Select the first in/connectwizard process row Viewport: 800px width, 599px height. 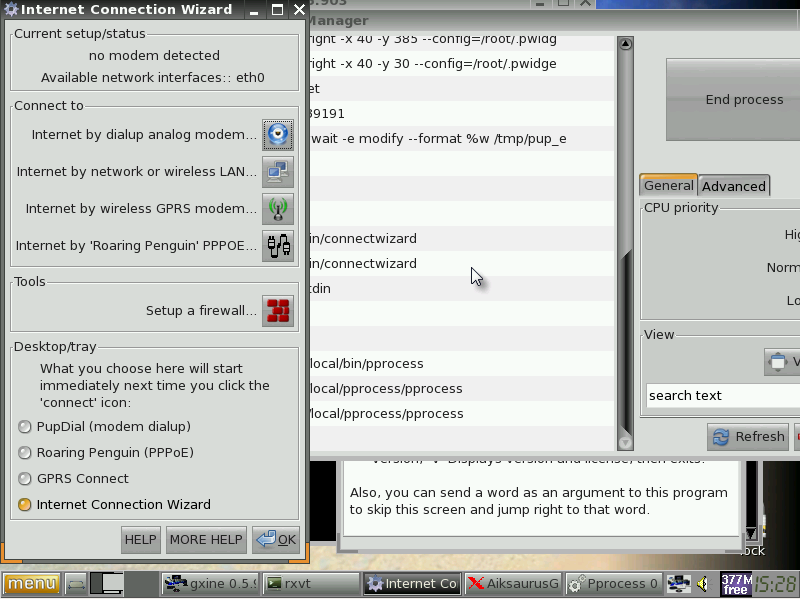(x=462, y=239)
